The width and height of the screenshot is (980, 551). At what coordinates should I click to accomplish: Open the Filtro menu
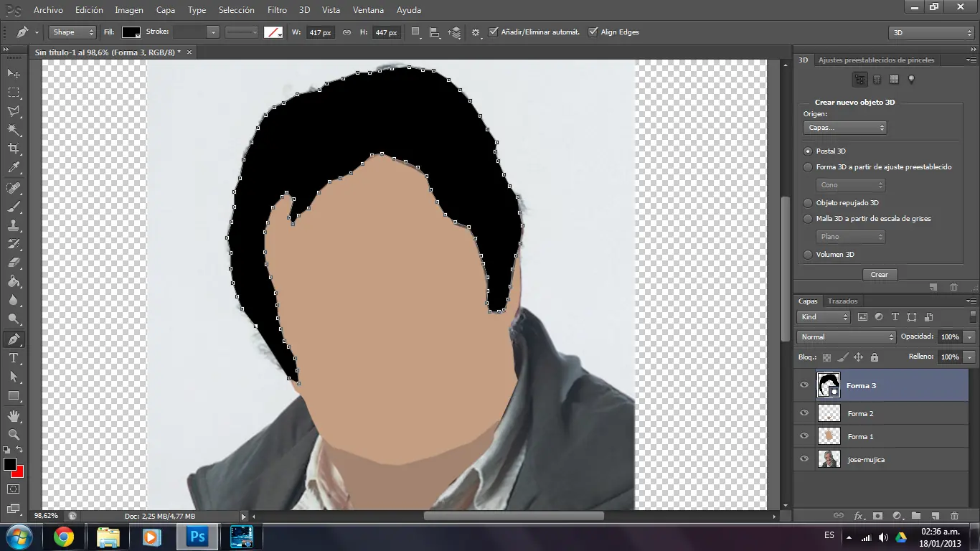[x=277, y=10]
